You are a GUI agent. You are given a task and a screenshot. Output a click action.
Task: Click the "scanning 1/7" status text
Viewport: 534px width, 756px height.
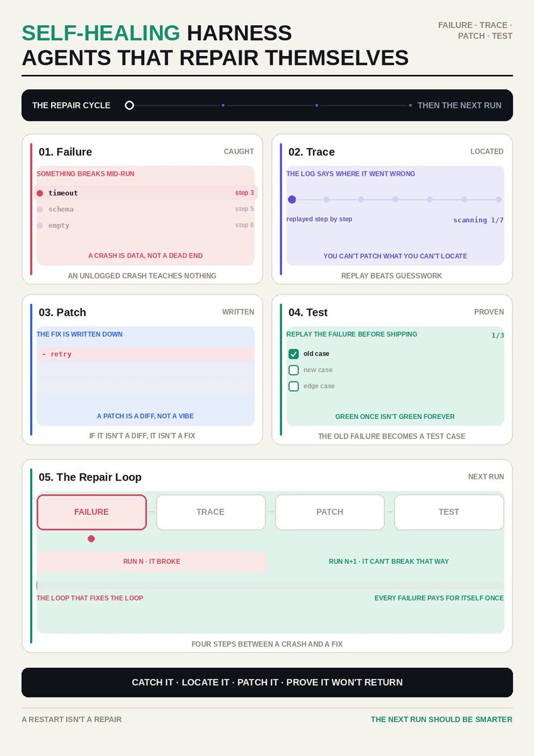(x=479, y=220)
